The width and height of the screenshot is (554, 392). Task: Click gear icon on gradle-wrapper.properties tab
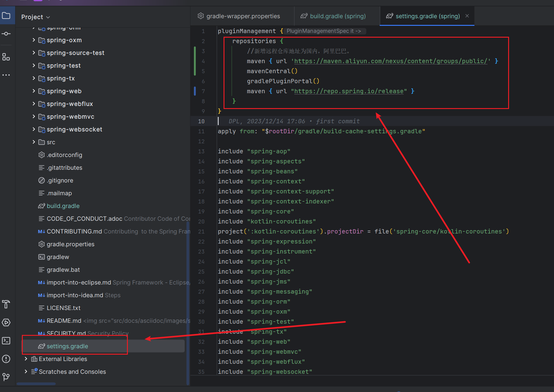pyautogui.click(x=200, y=16)
